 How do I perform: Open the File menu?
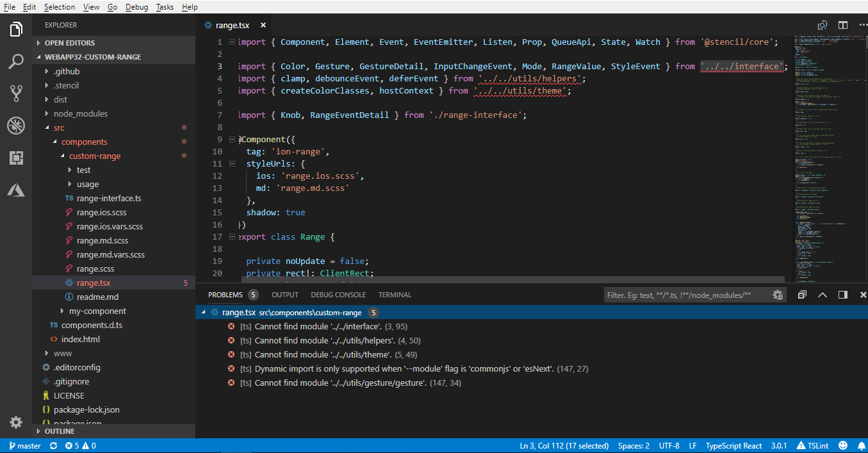[10, 6]
